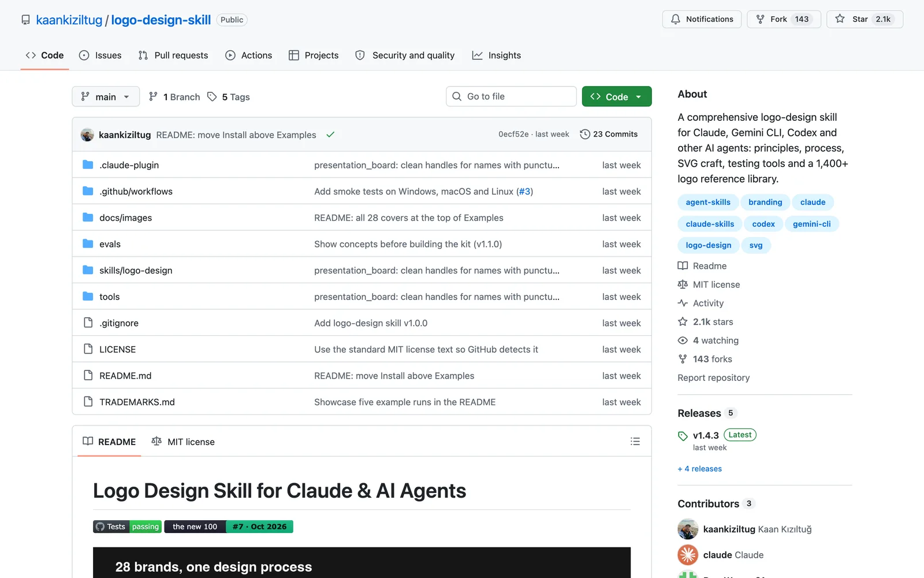Open the README outline list icon
The image size is (924, 578).
tap(635, 442)
